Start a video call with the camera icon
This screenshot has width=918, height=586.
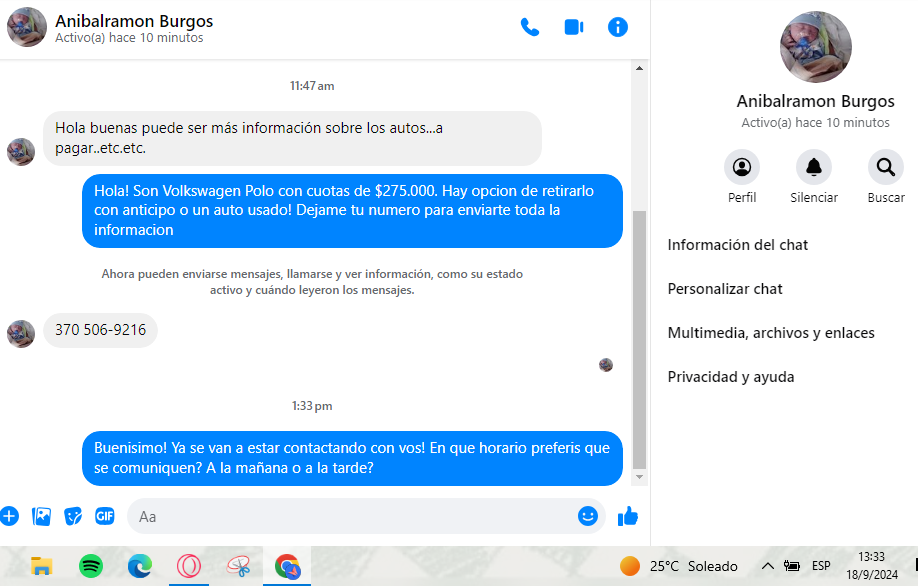(574, 27)
